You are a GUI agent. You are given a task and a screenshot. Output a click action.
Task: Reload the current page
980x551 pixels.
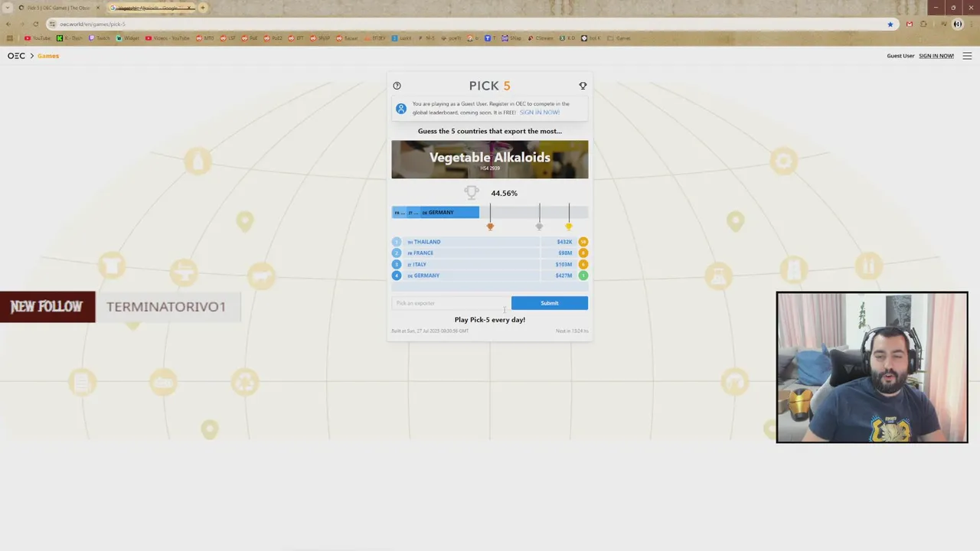pyautogui.click(x=35, y=24)
